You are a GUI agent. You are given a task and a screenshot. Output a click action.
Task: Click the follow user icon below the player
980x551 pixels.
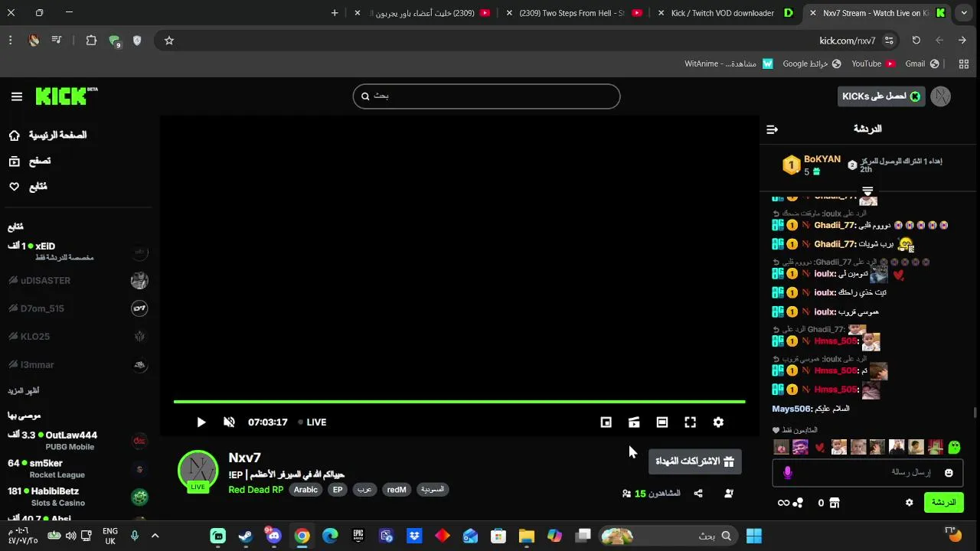(x=728, y=494)
